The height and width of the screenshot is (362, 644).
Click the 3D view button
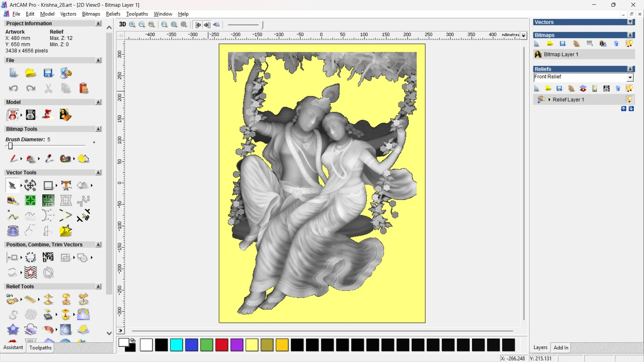(x=122, y=24)
